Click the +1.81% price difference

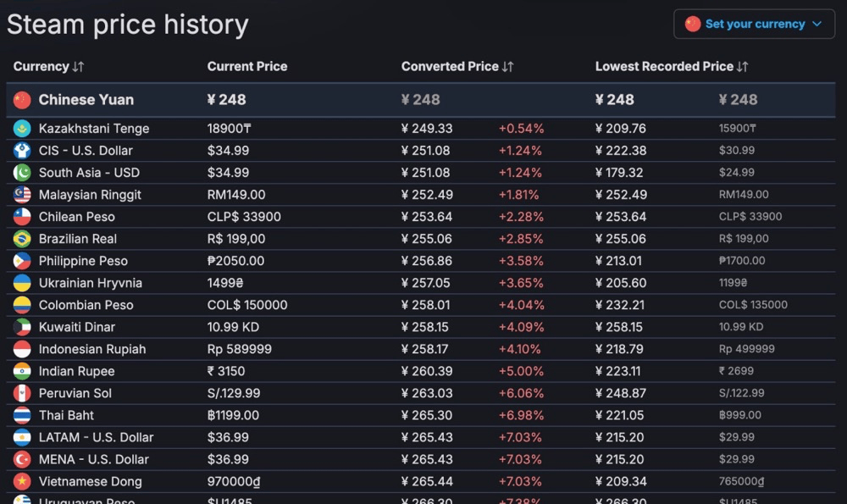tap(518, 195)
